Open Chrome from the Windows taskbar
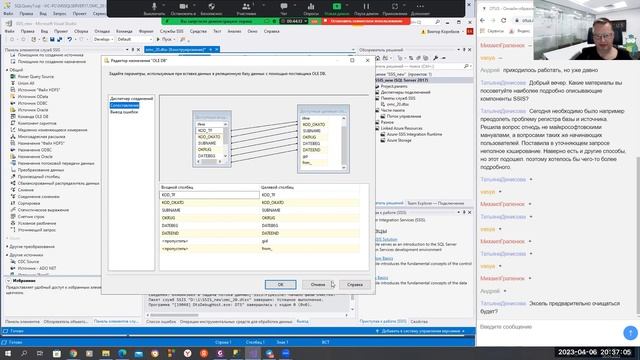This screenshot has height=360, width=640. click(73, 353)
